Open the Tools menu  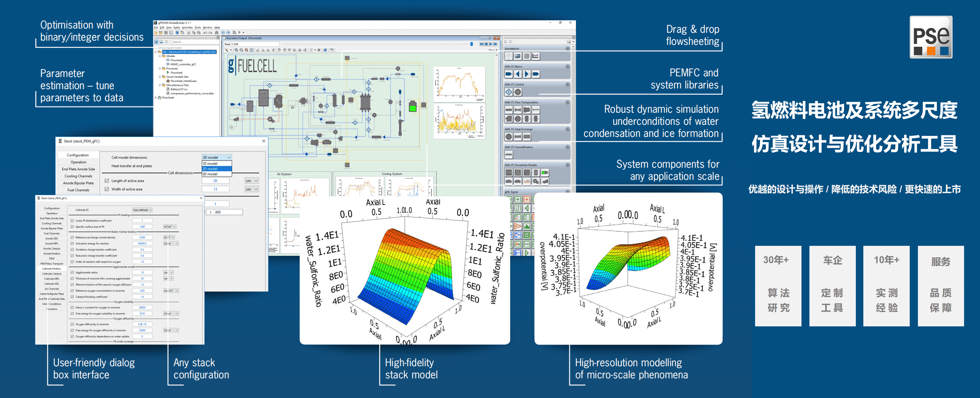[198, 28]
